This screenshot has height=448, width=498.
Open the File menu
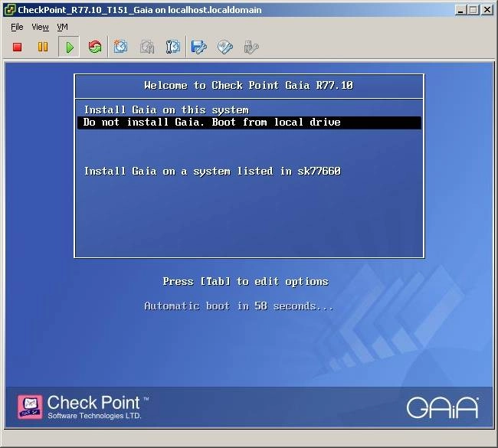pyautogui.click(x=17, y=27)
